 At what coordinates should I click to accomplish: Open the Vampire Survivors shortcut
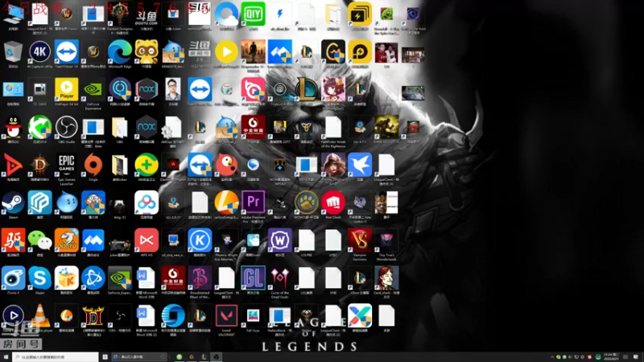click(360, 241)
